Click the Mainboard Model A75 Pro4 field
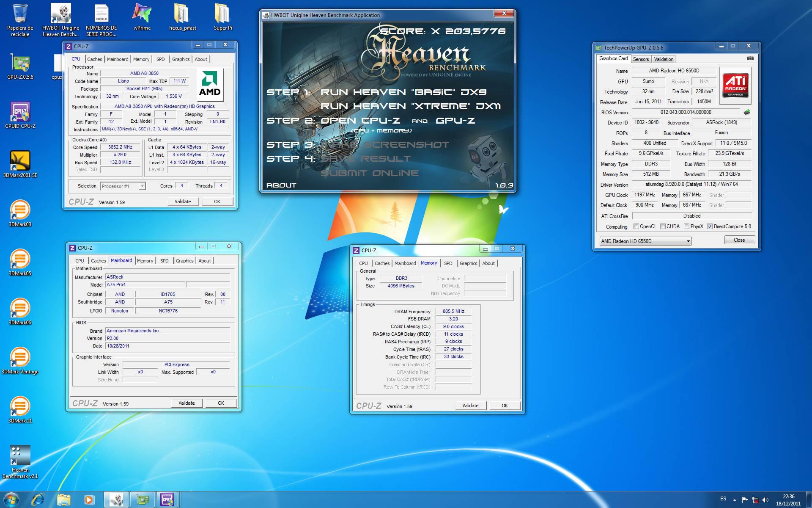This screenshot has width=812, height=508. [145, 284]
